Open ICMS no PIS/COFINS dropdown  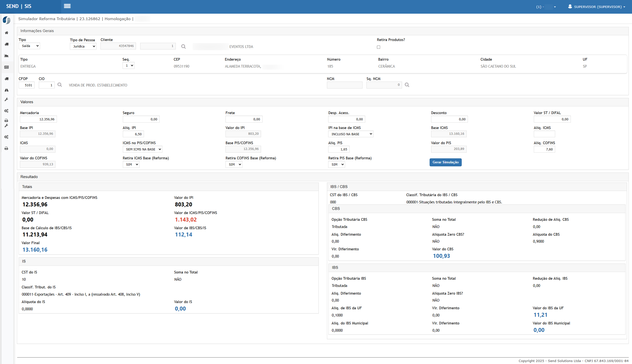[x=142, y=149]
